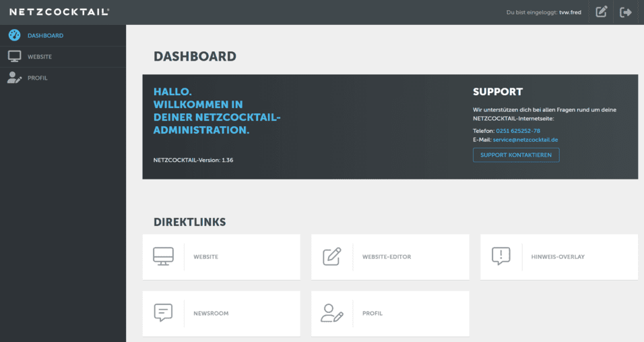Click the support phone number link
Viewport: 644px width, 342px height.
pyautogui.click(x=517, y=130)
